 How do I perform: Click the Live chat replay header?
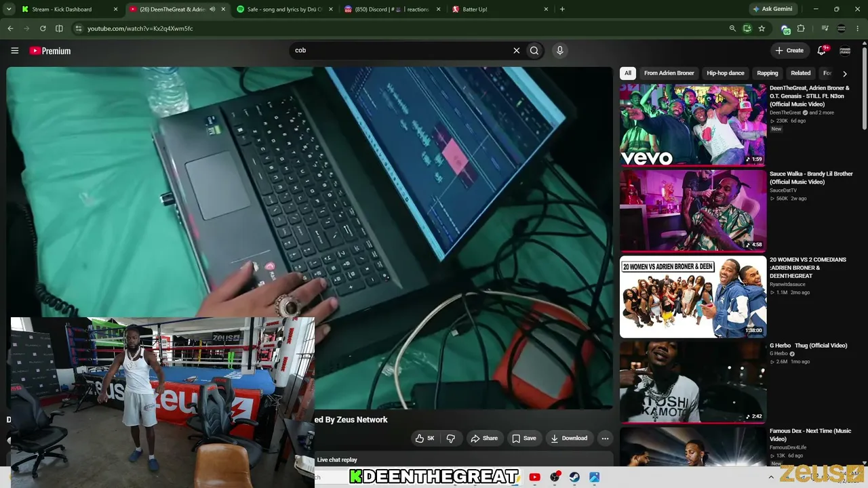(337, 460)
